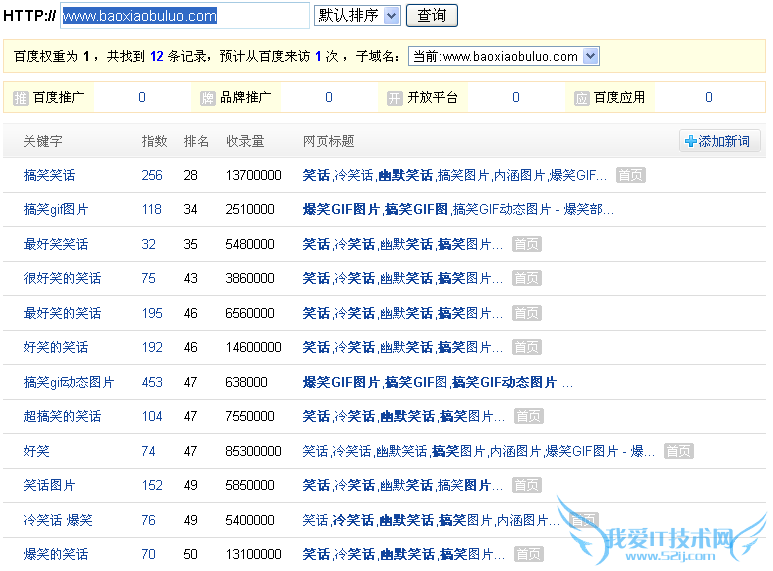Viewport: 773px width, 571px height.
Task: Click the 百度推广 '推' icon
Action: pos(21,98)
